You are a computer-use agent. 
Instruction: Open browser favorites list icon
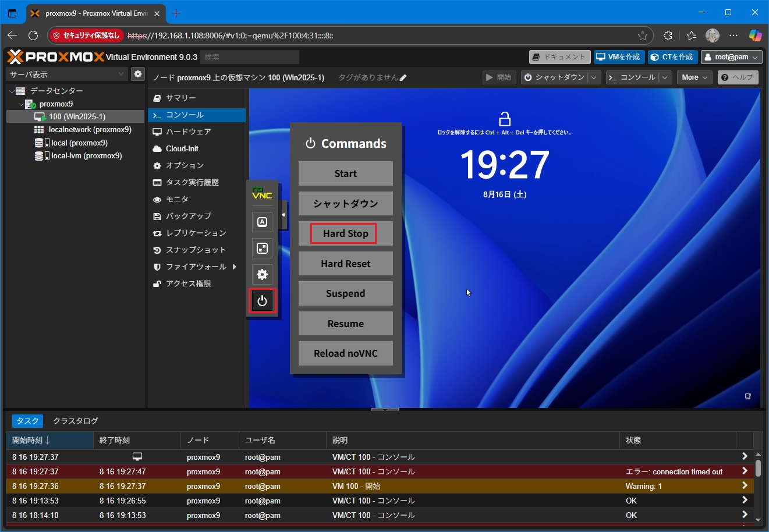(691, 36)
